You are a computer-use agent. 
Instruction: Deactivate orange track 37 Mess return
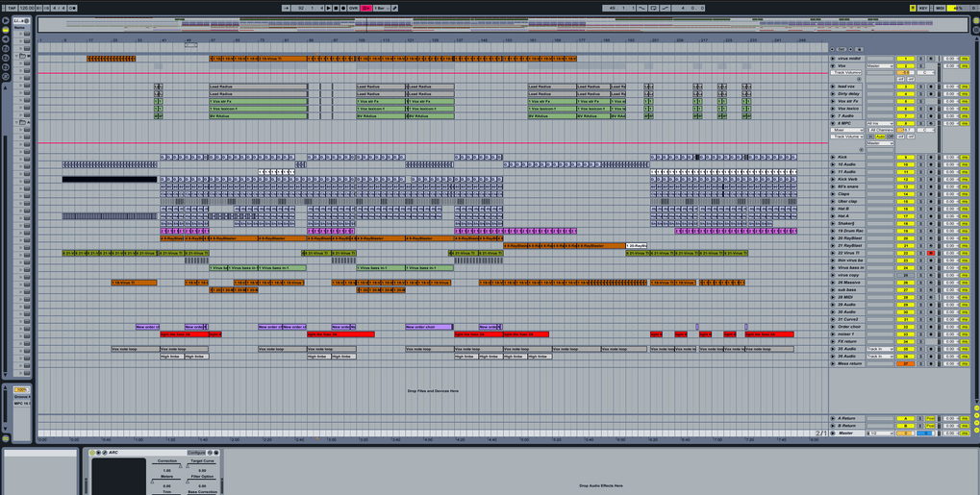point(906,363)
